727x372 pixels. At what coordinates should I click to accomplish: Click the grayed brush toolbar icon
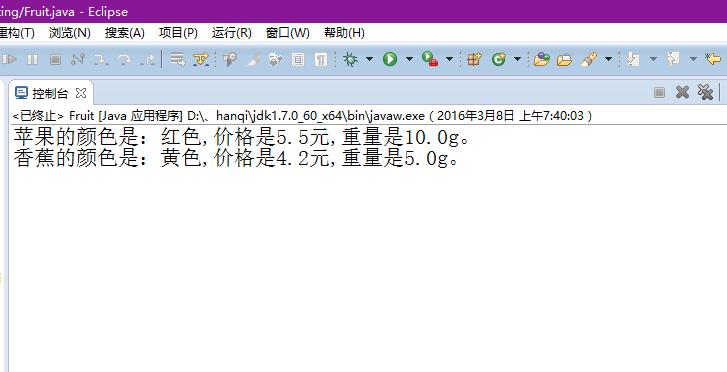pos(253,59)
